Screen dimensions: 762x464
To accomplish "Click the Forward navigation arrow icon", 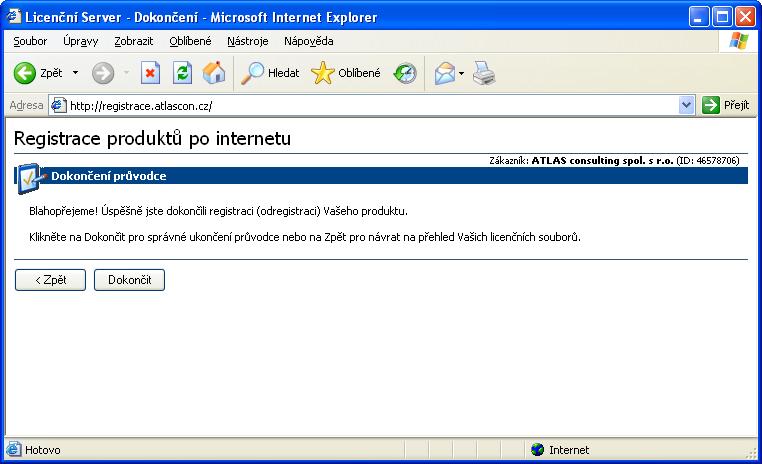I will (103, 73).
